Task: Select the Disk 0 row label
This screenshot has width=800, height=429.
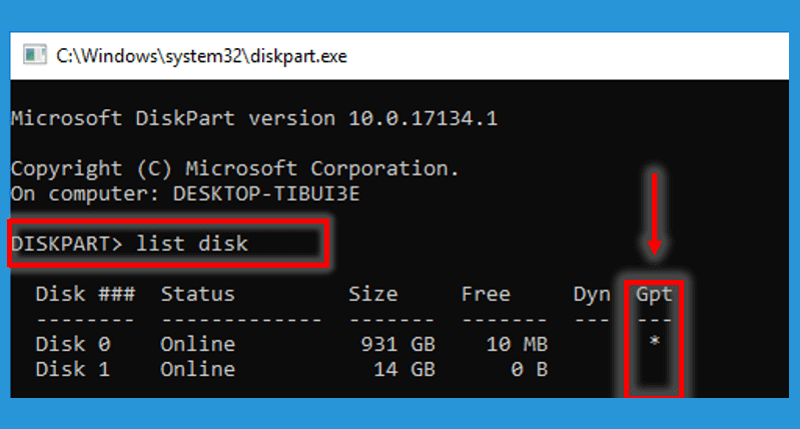Action: click(73, 344)
